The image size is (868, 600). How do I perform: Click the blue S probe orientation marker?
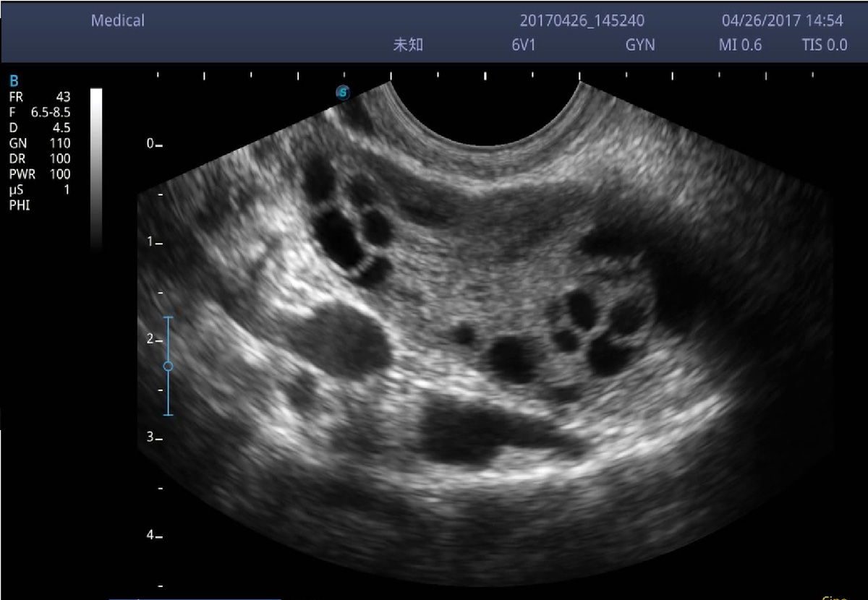coord(343,92)
